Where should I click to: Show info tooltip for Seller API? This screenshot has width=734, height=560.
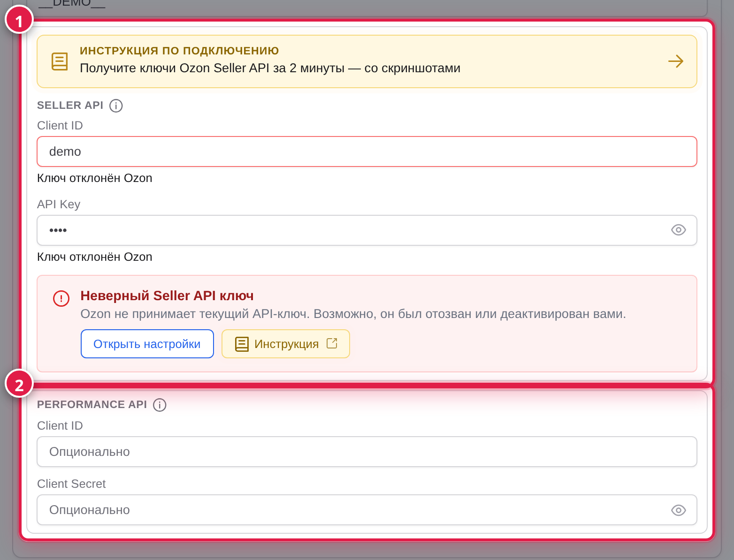click(x=116, y=106)
